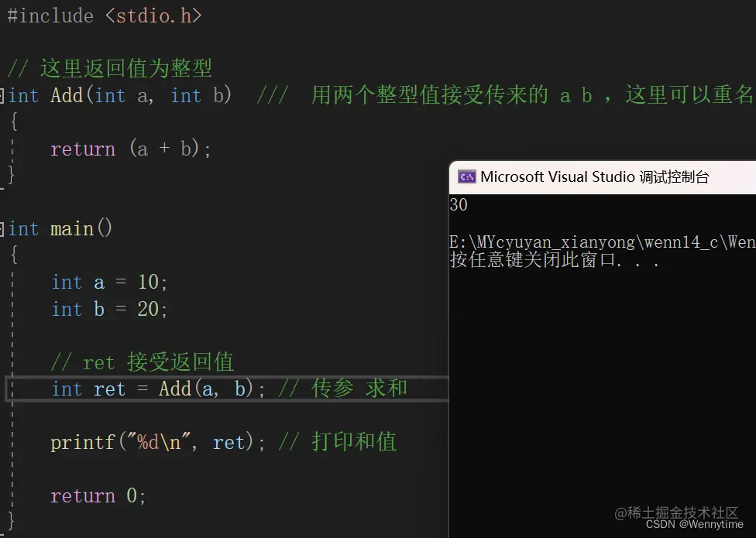Collapse the Add function outline toggle

point(2,95)
